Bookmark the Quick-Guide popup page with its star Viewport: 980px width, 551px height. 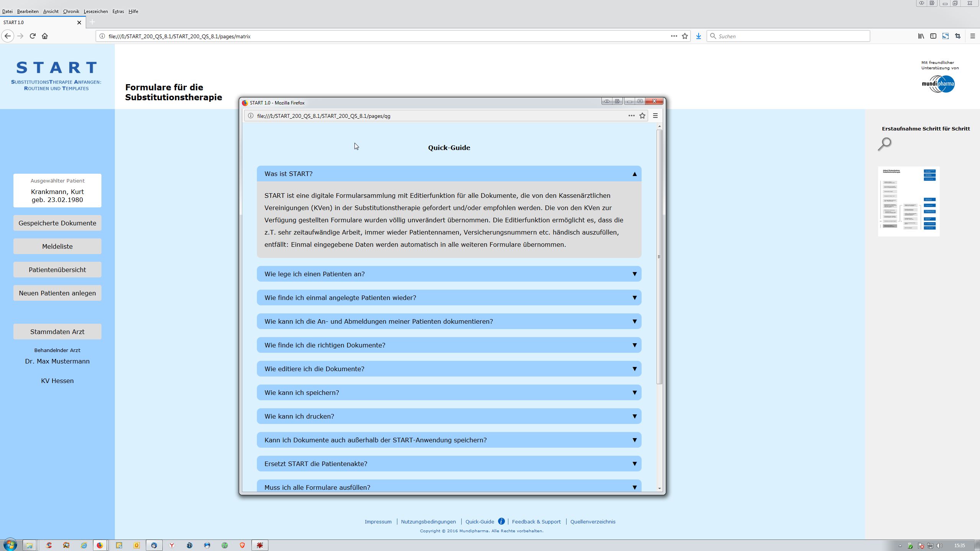tap(642, 116)
